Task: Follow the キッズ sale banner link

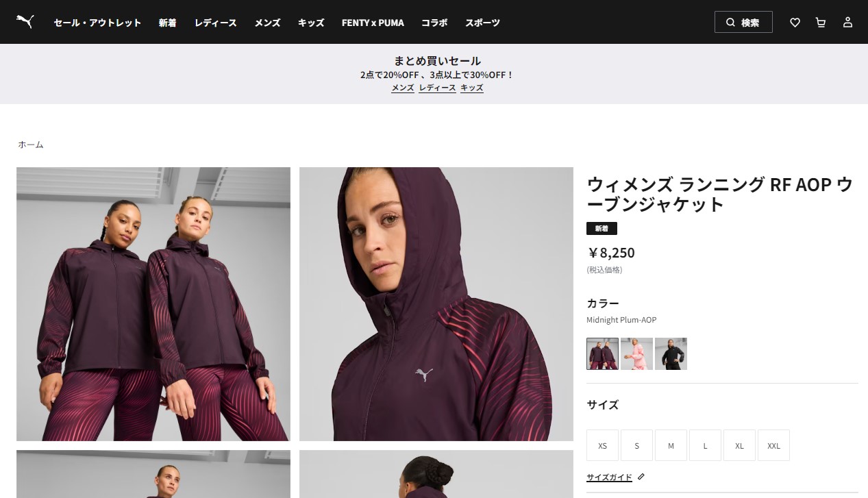Action: tap(472, 88)
